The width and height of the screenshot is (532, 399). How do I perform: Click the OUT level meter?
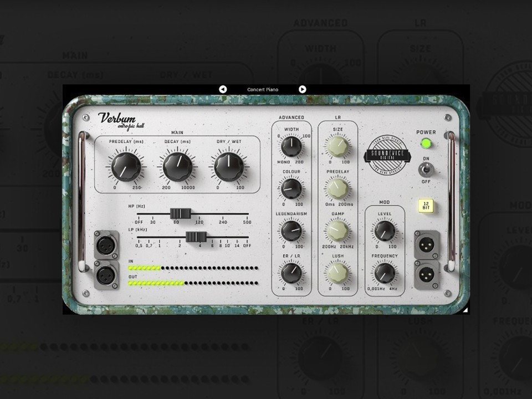[193, 283]
